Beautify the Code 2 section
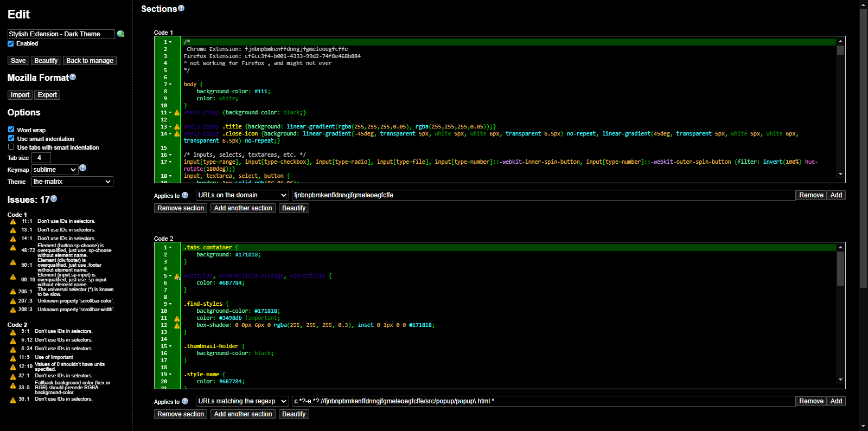Screen dimensions: 868x431 coord(294,414)
